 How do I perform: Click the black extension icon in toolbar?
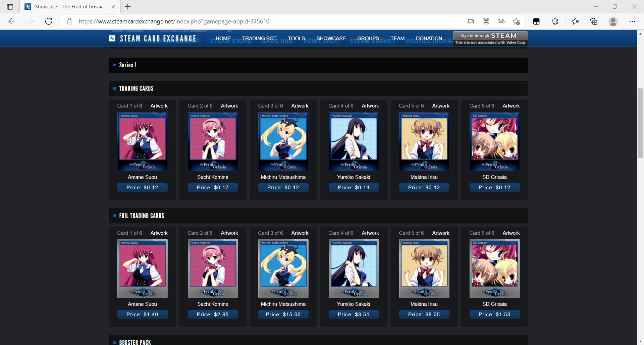click(x=536, y=21)
